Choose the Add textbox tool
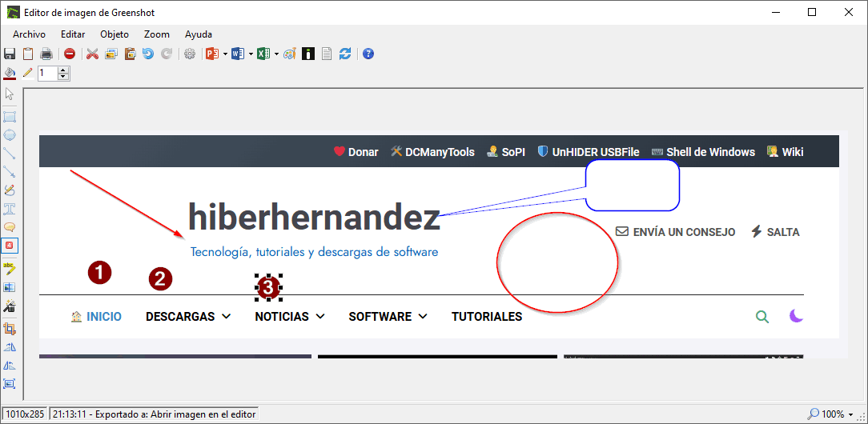 pyautogui.click(x=10, y=209)
